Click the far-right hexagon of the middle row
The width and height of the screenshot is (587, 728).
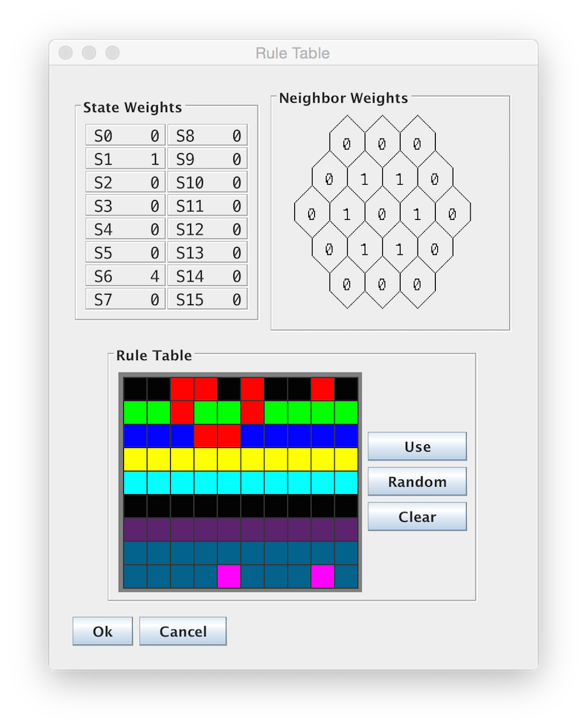pos(453,213)
